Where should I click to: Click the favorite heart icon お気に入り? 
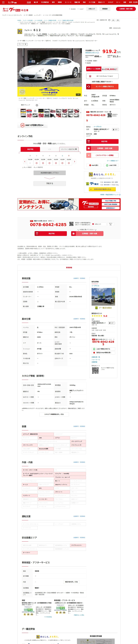[x=93, y=224]
